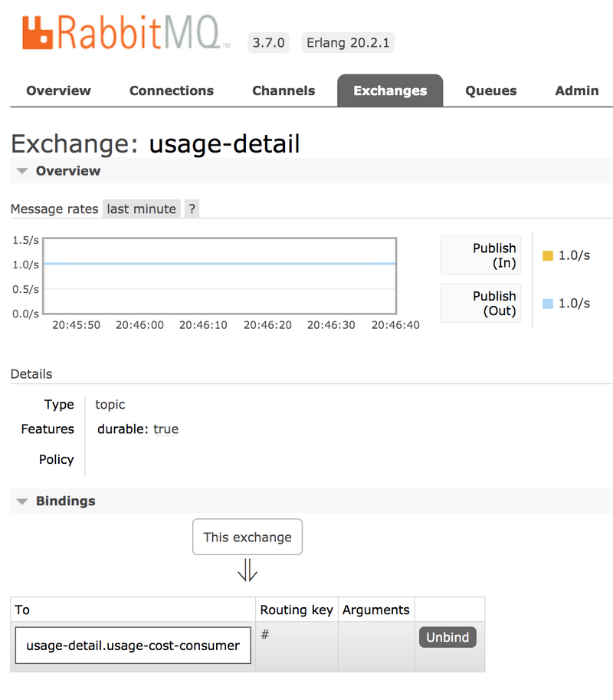Collapse the Bindings section
The width and height of the screenshot is (613, 700).
click(22, 501)
